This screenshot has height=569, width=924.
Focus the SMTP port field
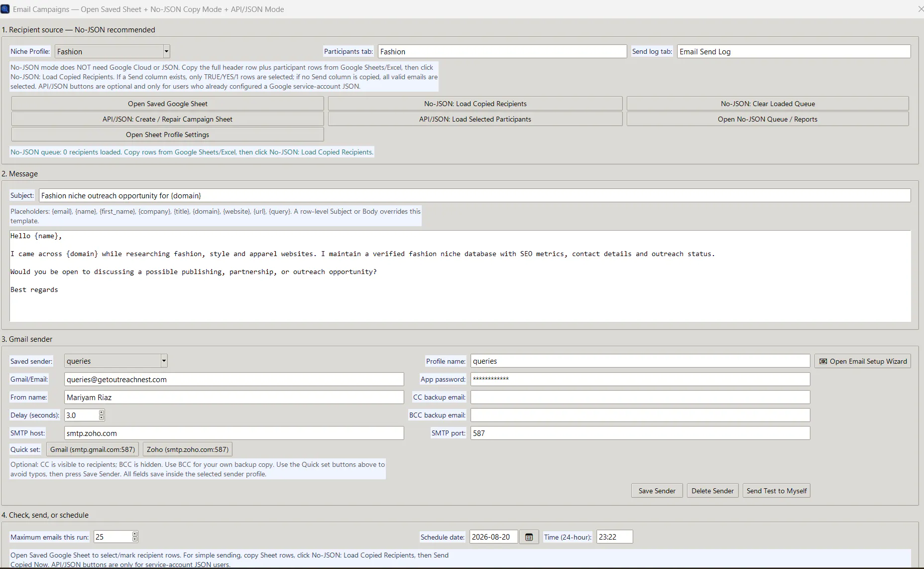coord(640,433)
